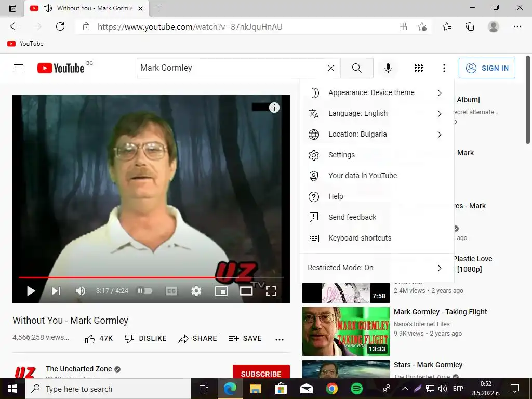Toggle autoplay switch in player

(144, 291)
